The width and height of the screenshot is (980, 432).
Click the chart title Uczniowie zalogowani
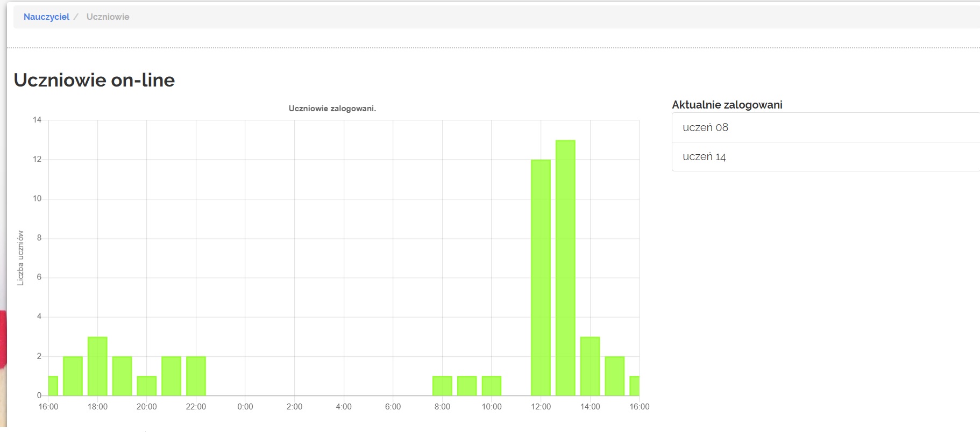click(332, 109)
